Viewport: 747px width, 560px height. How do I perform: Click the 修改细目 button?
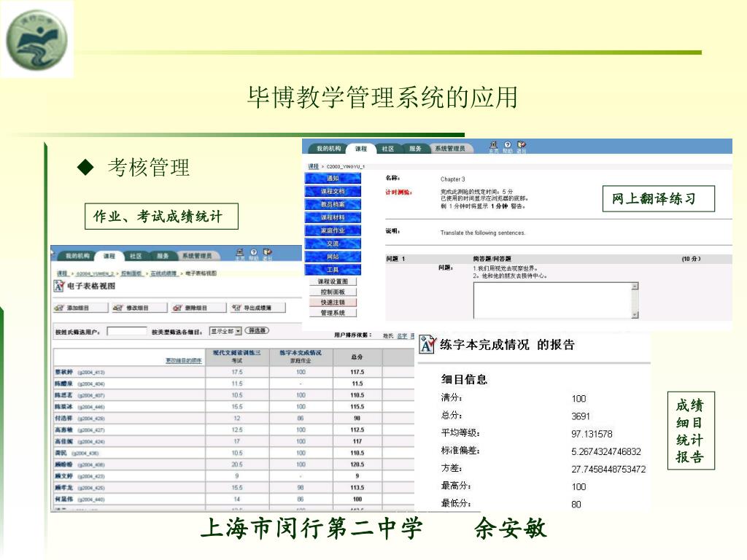point(140,308)
